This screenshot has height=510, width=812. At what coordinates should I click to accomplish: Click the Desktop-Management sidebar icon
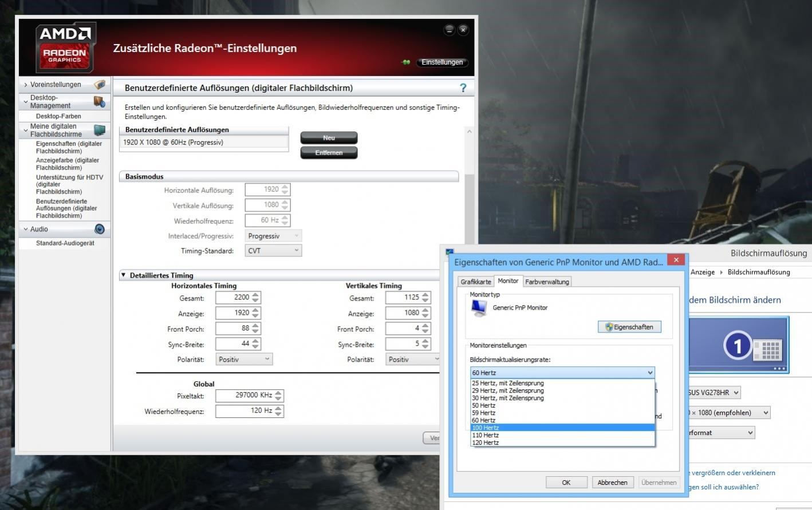click(99, 102)
